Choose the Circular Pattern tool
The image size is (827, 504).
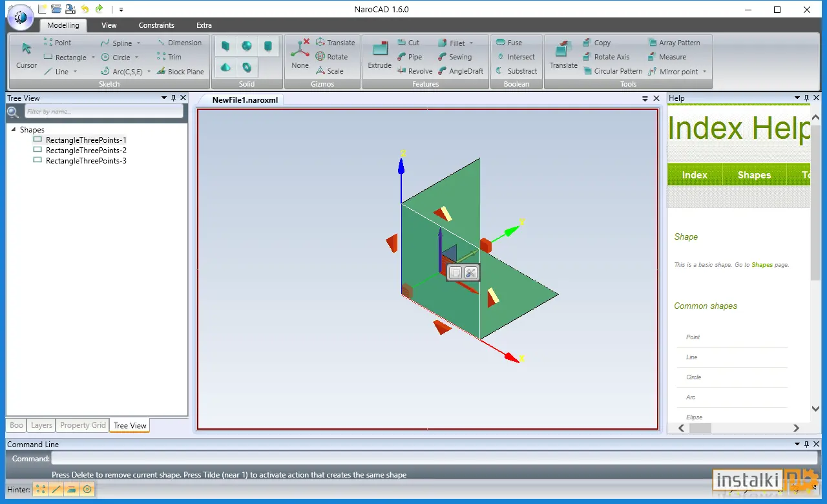[612, 71]
